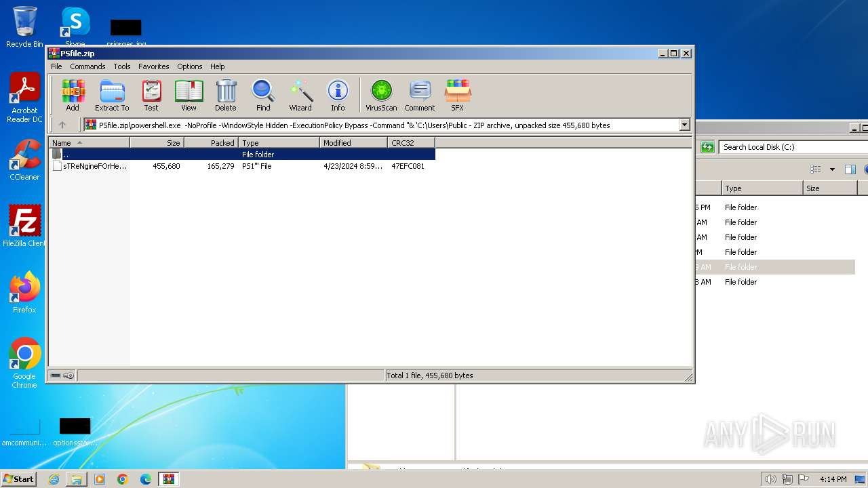The width and height of the screenshot is (868, 488).
Task: Start VirusScan on archive
Action: [381, 95]
